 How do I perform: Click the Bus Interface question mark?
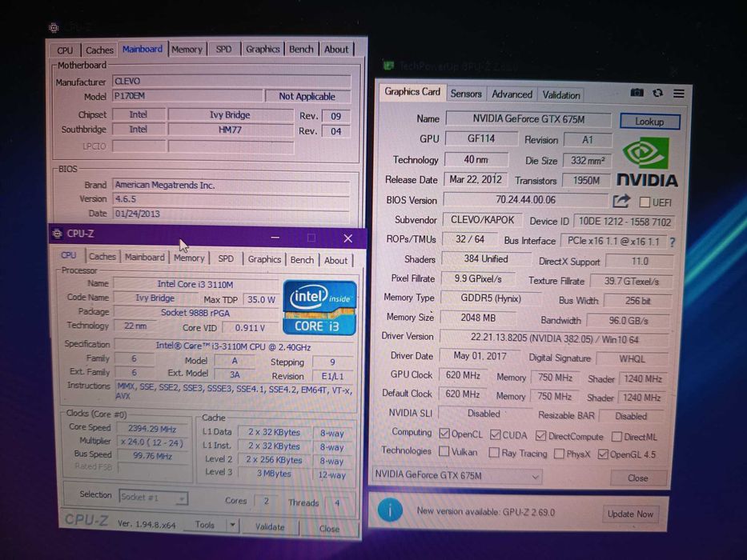(x=673, y=242)
